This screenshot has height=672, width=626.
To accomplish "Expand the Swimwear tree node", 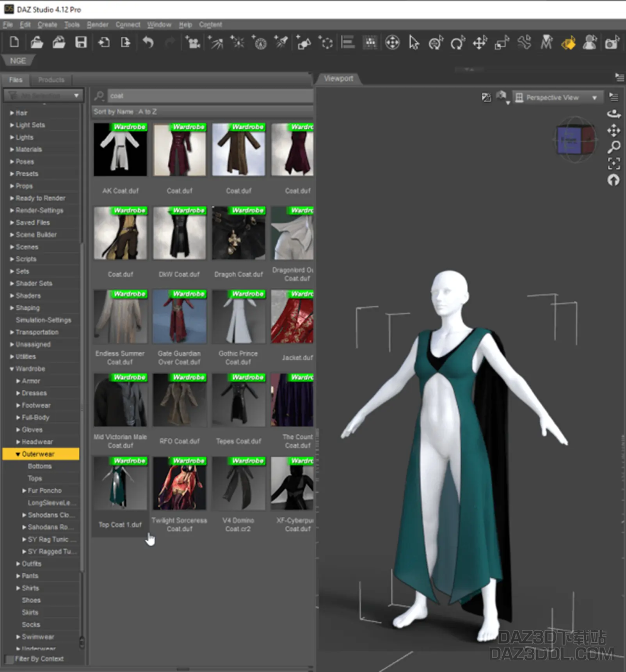I will 18,637.
